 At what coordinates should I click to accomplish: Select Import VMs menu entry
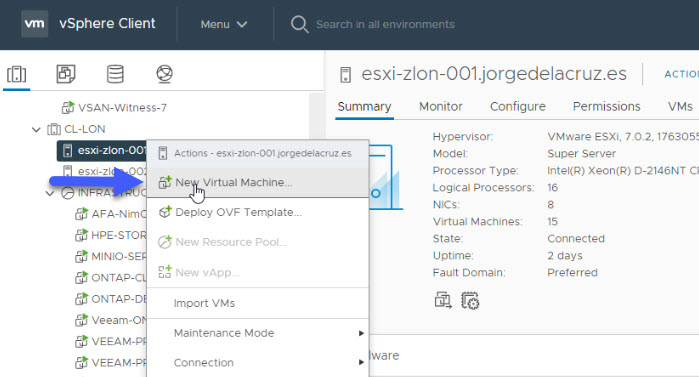coord(258,303)
